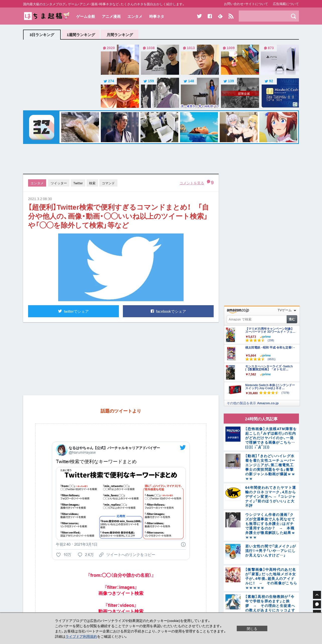
Task: Click the コマンド tag
Action: pos(108,183)
